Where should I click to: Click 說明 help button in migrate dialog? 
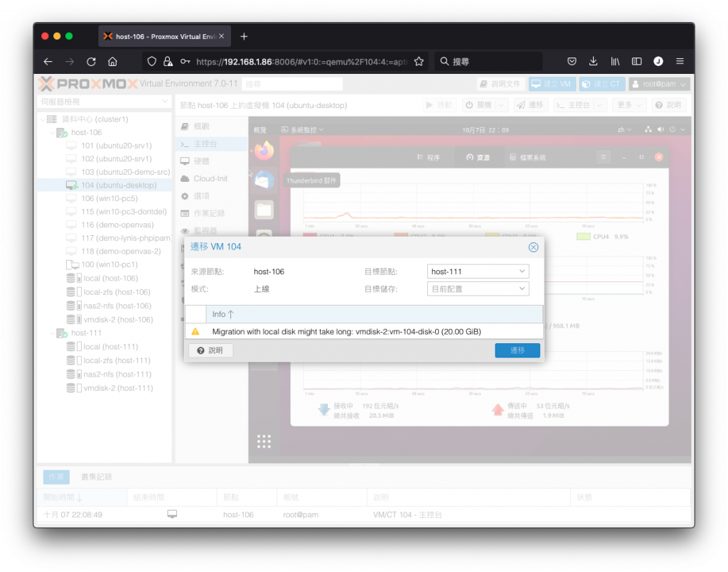[210, 350]
